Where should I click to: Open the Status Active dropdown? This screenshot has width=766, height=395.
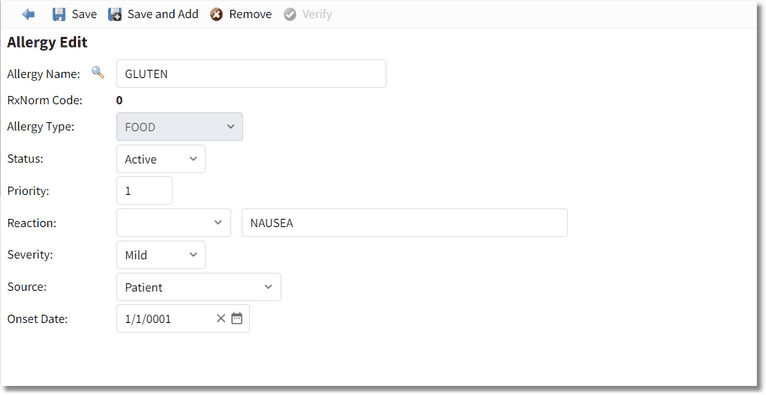click(x=161, y=159)
